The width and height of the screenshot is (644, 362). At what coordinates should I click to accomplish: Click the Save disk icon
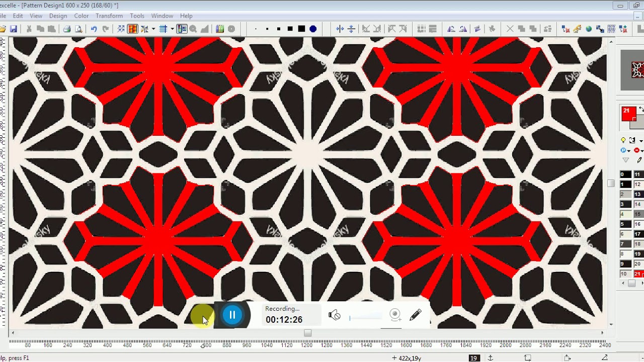tap(14, 29)
